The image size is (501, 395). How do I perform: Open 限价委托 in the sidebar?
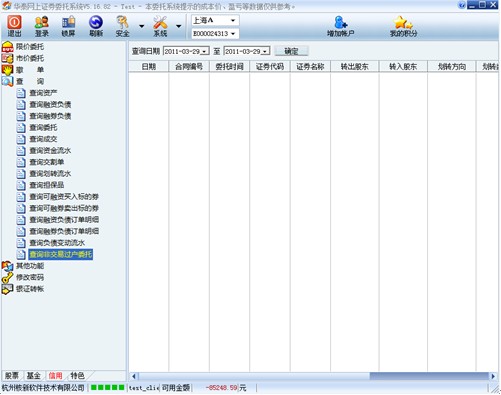click(30, 47)
